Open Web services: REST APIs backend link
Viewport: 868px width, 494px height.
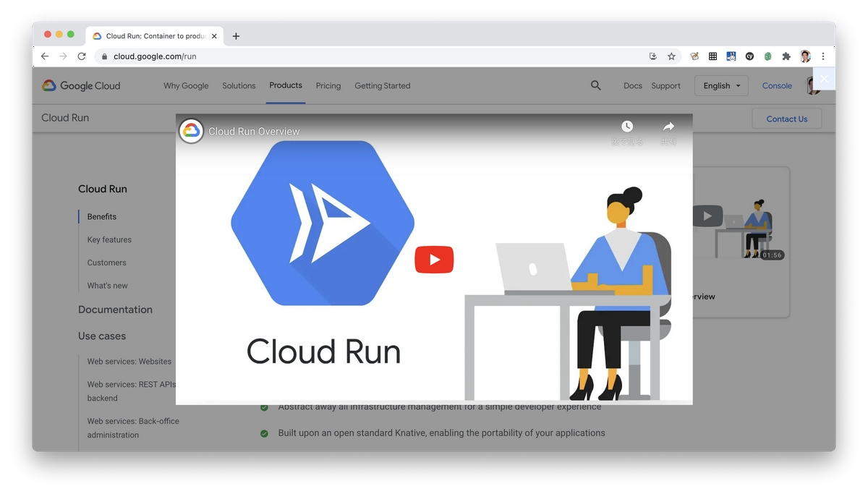point(131,391)
